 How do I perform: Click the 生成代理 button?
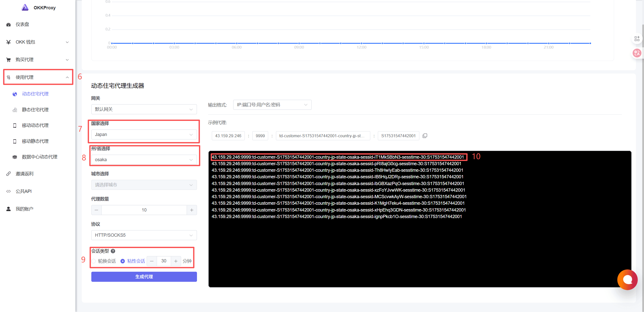144,277
